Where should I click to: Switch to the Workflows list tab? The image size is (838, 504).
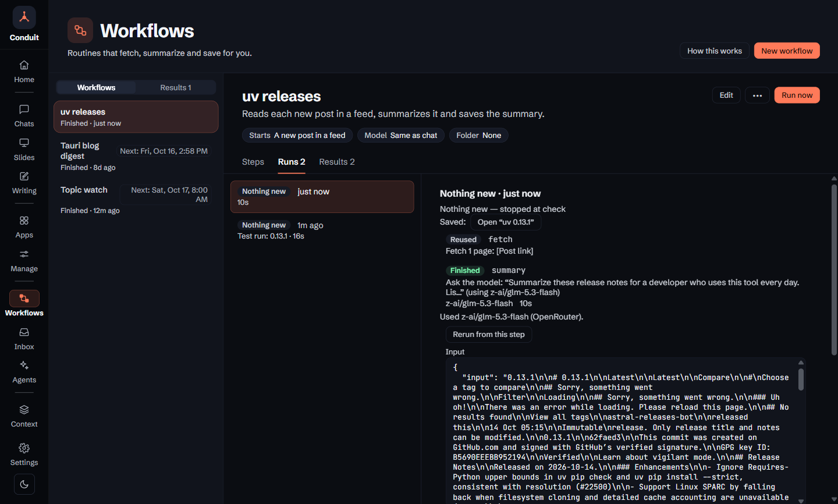[x=96, y=87]
